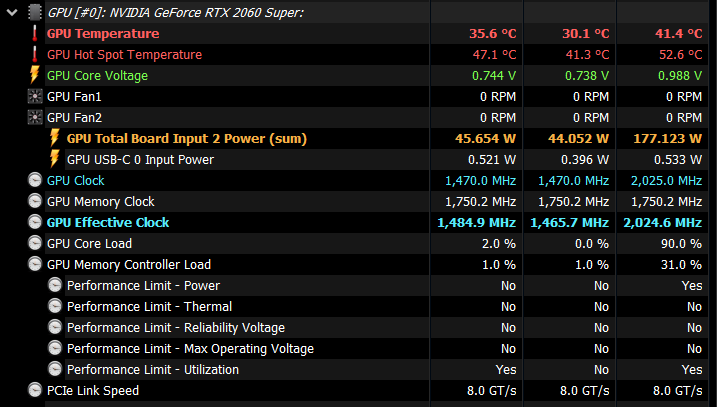Click the 0.744 V core voltage value

click(x=494, y=75)
